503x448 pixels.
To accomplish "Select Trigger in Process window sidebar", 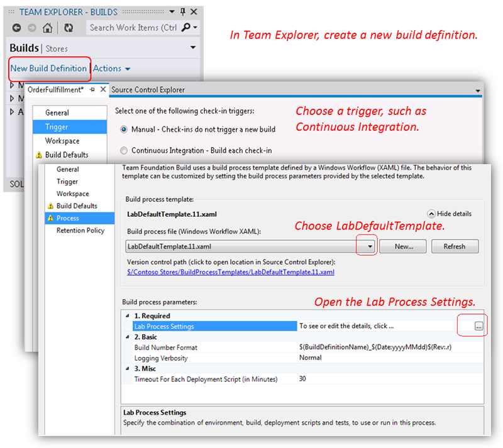I will pyautogui.click(x=80, y=181).
